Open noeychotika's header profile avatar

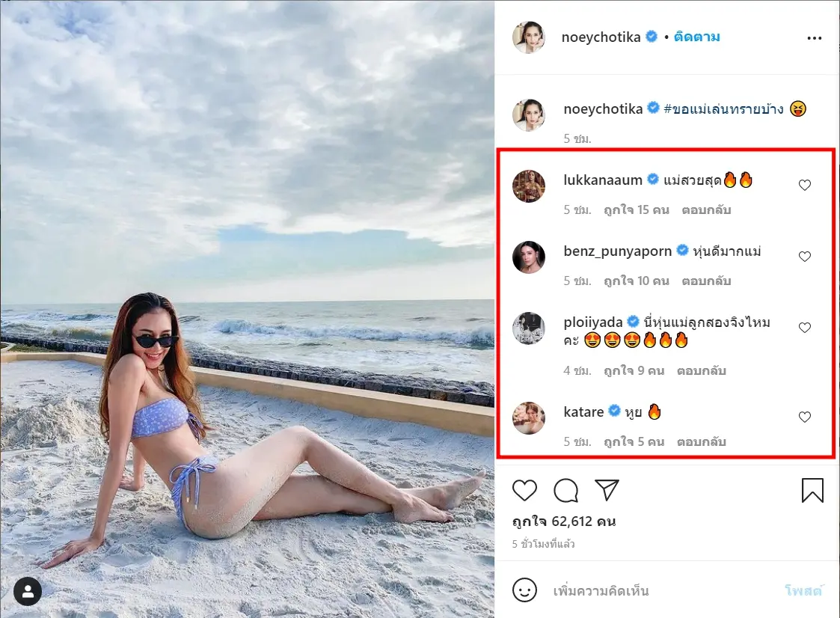point(529,37)
